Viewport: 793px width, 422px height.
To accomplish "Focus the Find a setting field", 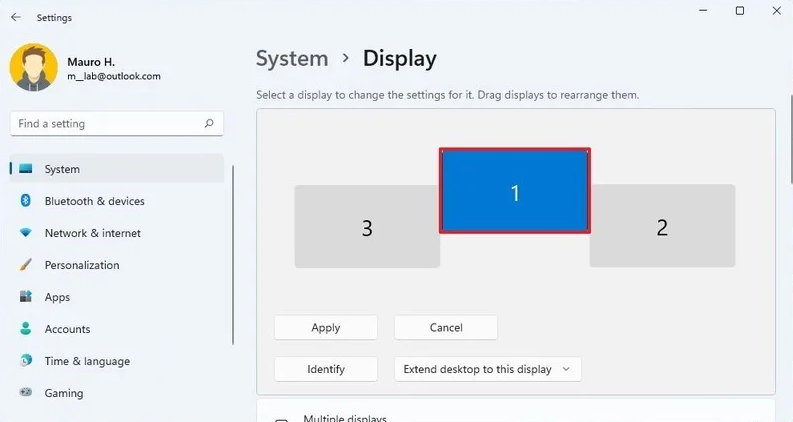I will point(116,123).
